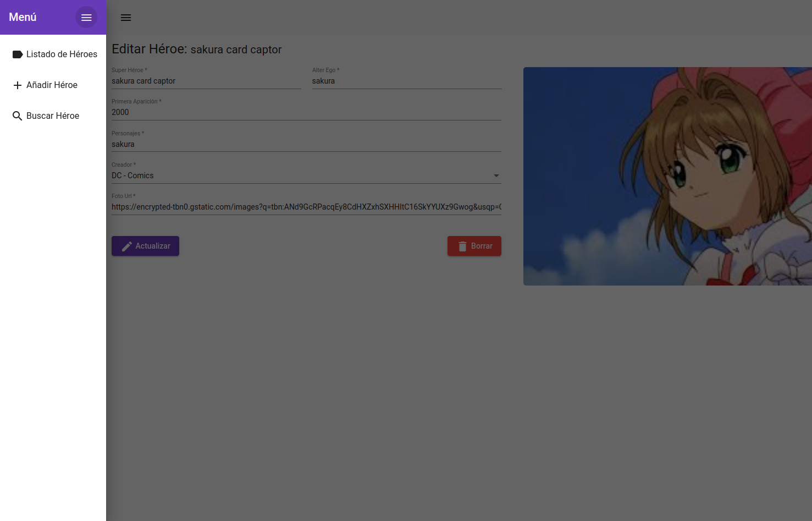Click the magnifier icon beside Buscar Héroe

click(18, 116)
